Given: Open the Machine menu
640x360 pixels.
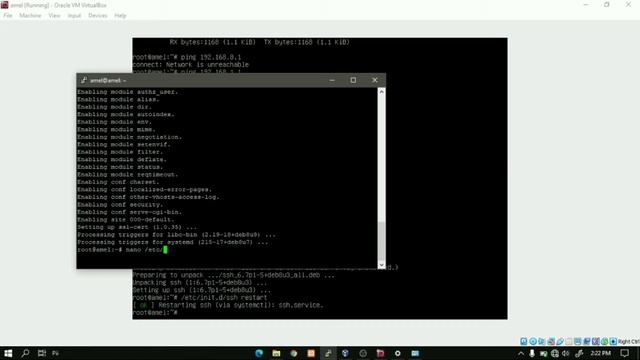Looking at the screenshot, I should (30, 16).
